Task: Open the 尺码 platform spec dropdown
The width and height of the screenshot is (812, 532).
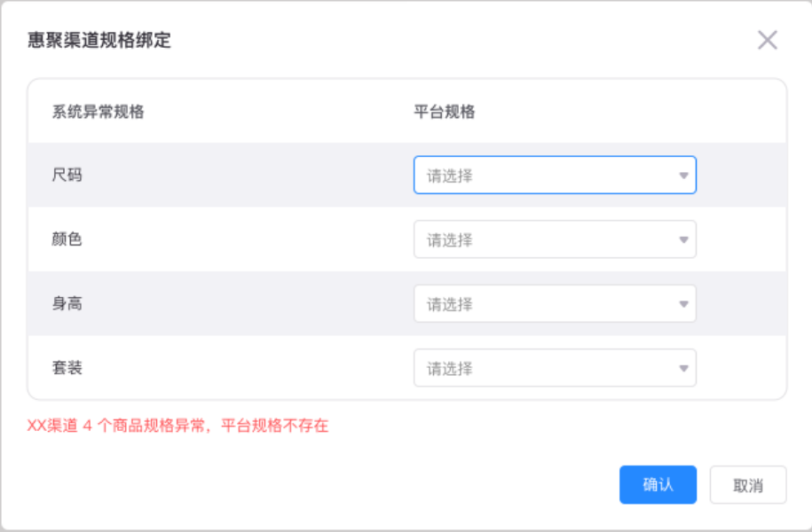Action: (x=555, y=175)
